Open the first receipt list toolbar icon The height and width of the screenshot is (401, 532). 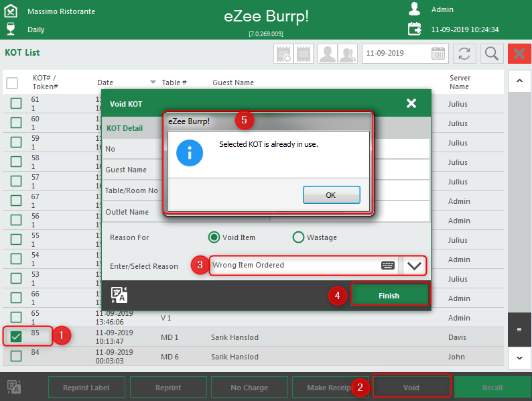pos(283,54)
